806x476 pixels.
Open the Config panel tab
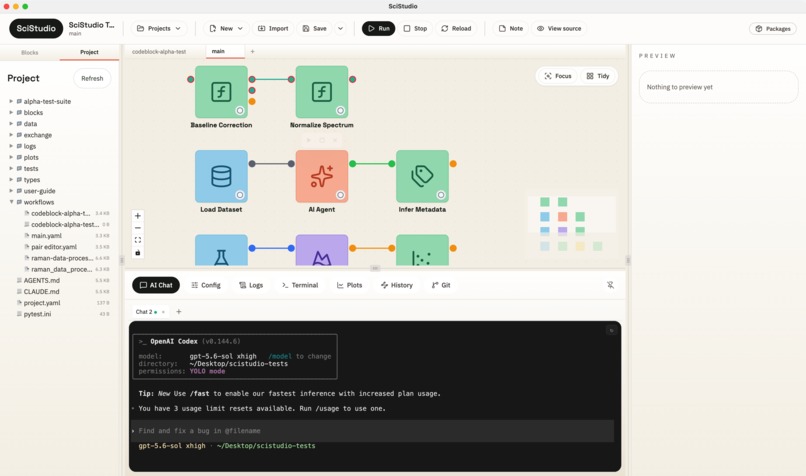point(206,285)
